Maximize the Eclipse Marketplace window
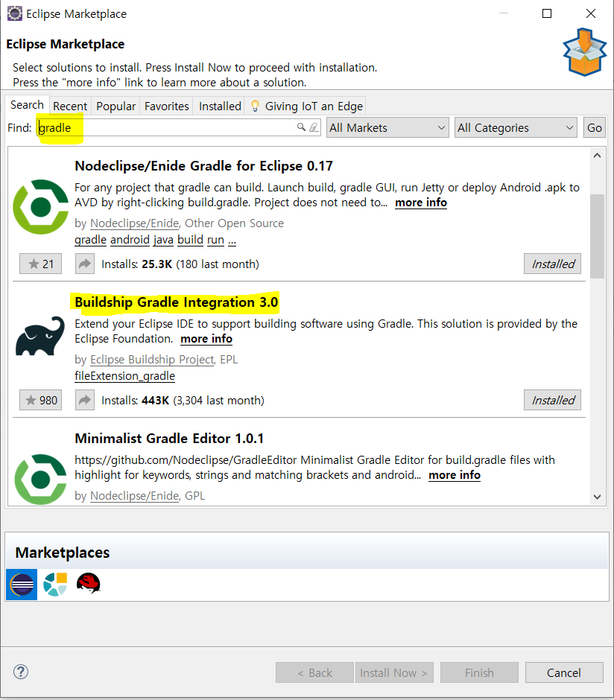The image size is (614, 700). (x=547, y=14)
